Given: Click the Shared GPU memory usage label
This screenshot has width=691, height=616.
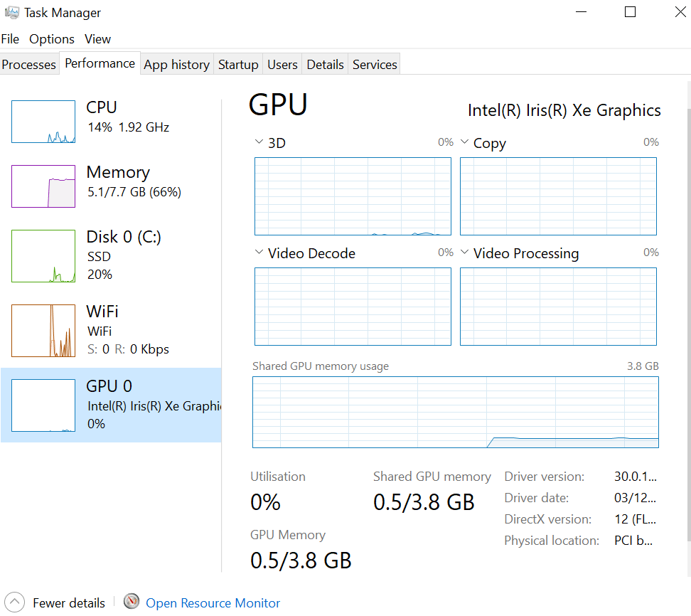Looking at the screenshot, I should tap(321, 366).
